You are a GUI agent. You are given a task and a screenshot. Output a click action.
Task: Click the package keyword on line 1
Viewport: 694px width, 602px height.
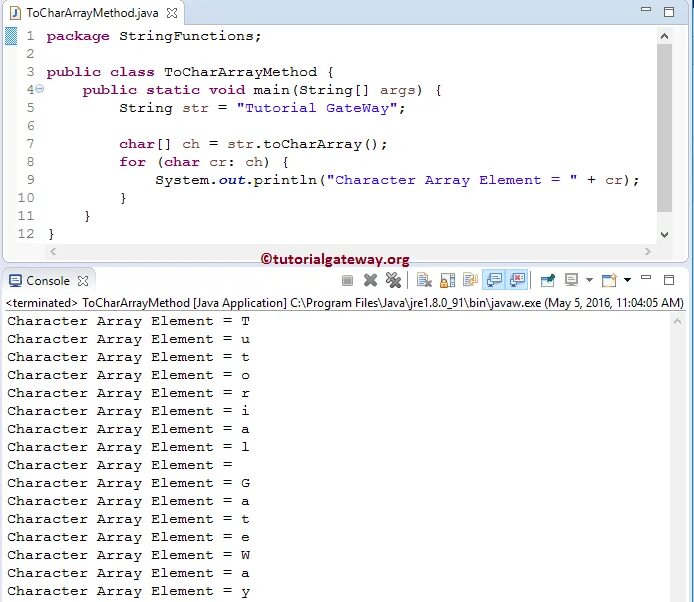pyautogui.click(x=78, y=36)
